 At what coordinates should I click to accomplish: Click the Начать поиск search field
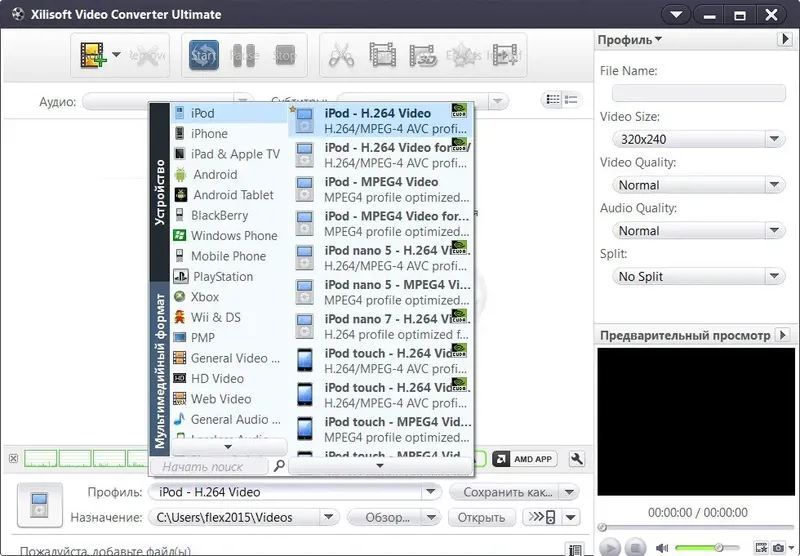(x=209, y=466)
